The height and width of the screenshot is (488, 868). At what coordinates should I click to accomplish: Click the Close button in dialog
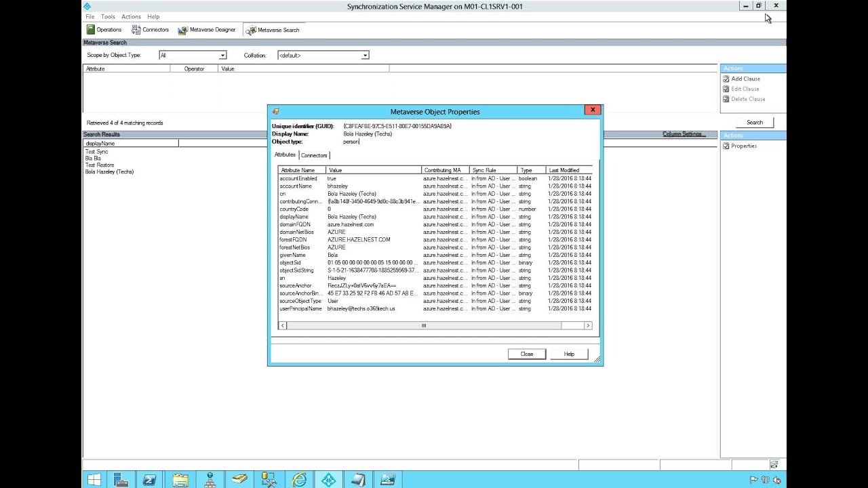tap(527, 354)
